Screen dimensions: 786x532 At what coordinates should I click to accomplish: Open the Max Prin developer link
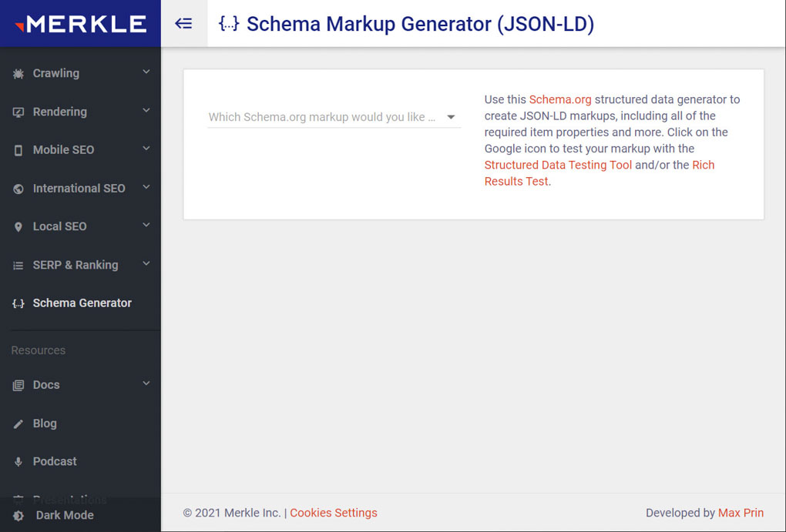tap(741, 513)
